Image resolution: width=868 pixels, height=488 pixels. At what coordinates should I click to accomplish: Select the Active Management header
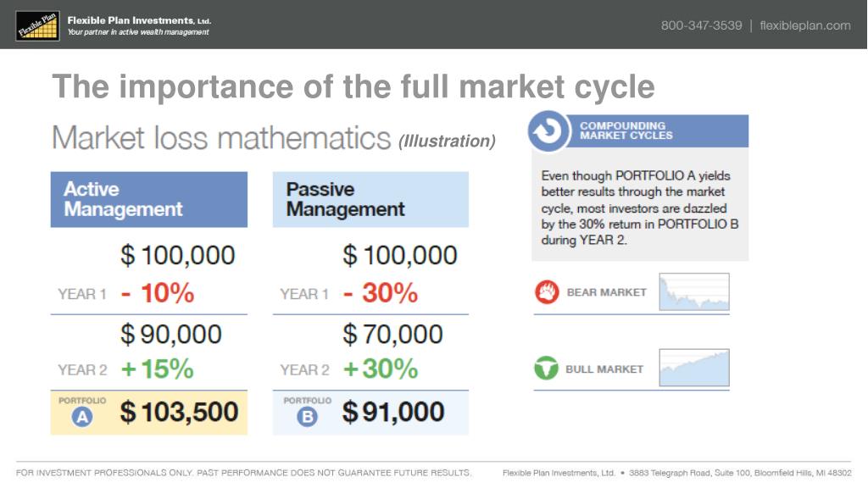[x=149, y=199]
